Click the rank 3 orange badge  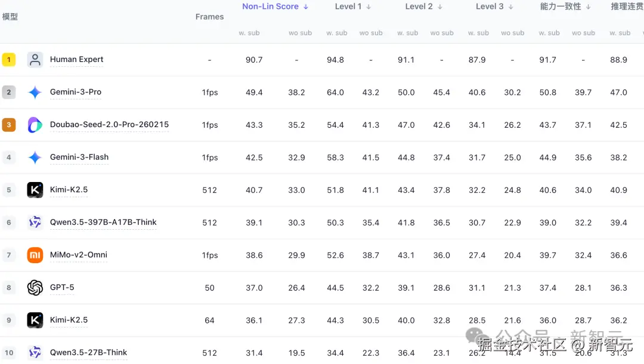[x=8, y=125]
